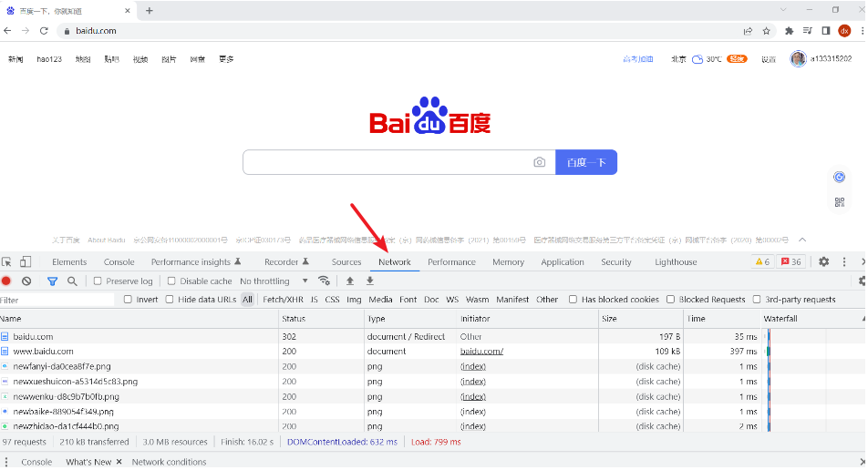Select newfanyi-da0cea8f7e.png request row
The image size is (868, 470).
pyautogui.click(x=434, y=366)
